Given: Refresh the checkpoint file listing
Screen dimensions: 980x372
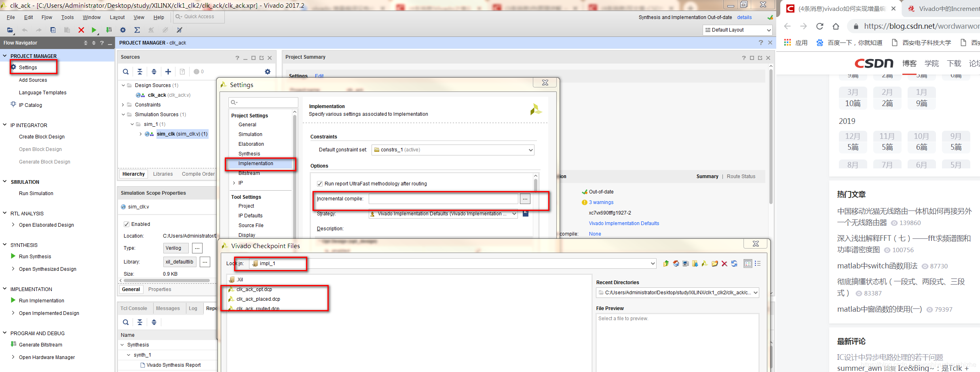Looking at the screenshot, I should click(x=734, y=264).
